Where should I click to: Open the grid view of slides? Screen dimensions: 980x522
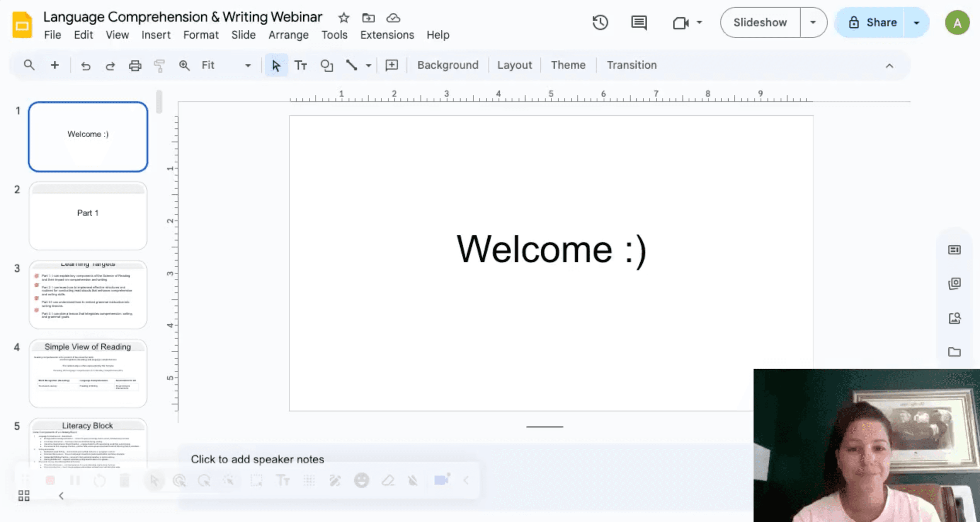point(24,496)
